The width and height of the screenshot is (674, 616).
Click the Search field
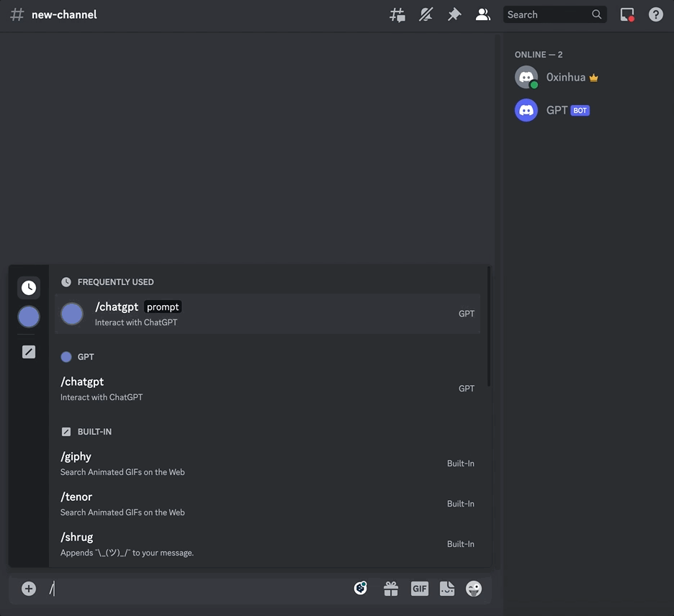click(554, 14)
